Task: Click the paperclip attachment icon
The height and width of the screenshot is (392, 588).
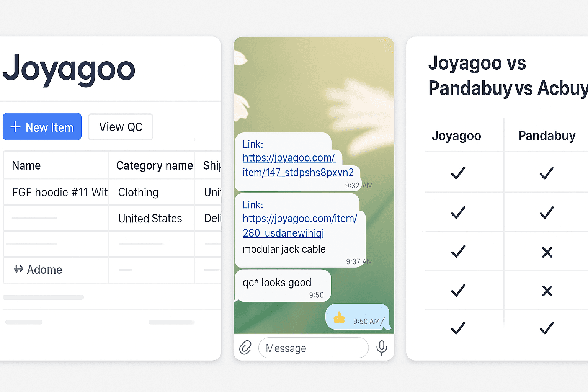Action: coord(245,348)
